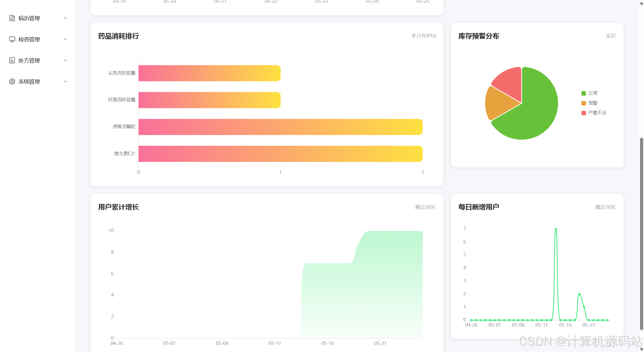Toggle the 严重不足 legend item

pyautogui.click(x=594, y=113)
